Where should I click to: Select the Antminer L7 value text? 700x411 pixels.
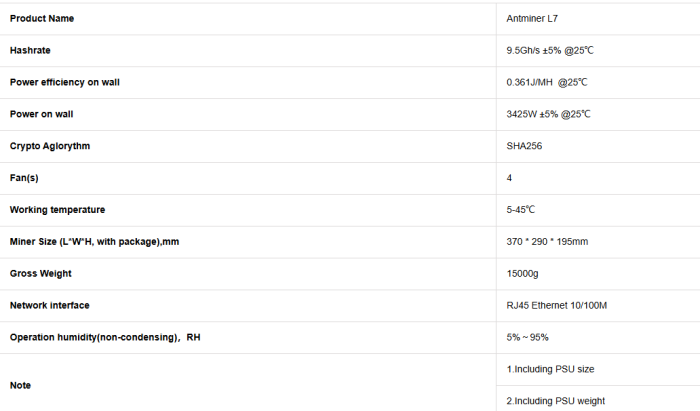(x=532, y=19)
